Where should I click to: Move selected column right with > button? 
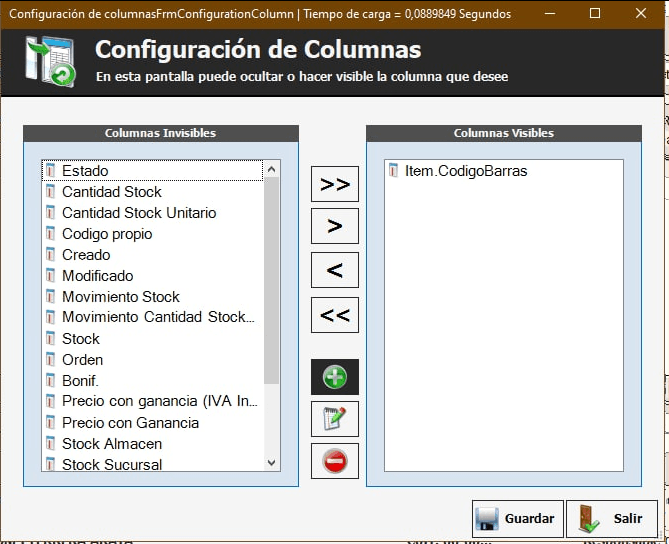[334, 226]
